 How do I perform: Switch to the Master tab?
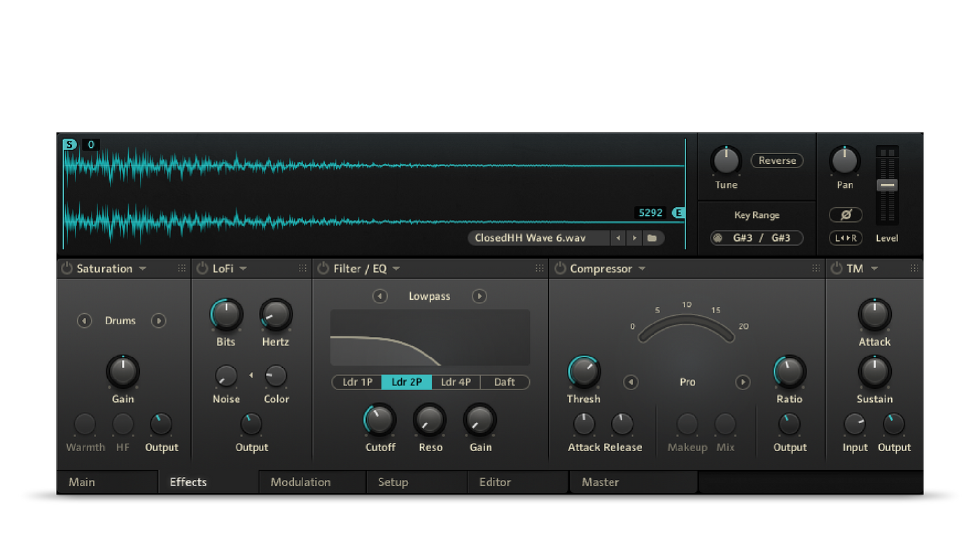(633, 482)
